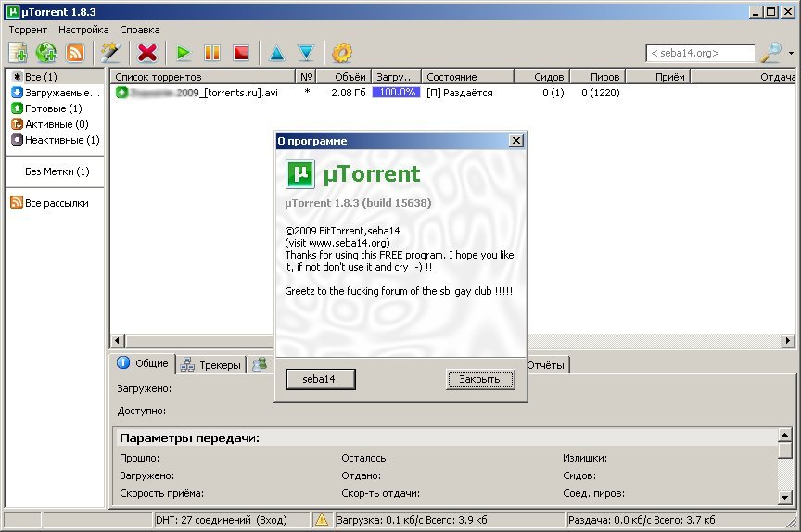Screen dimensions: 801x532
Task: Open the Справка menu
Action: pos(139,30)
